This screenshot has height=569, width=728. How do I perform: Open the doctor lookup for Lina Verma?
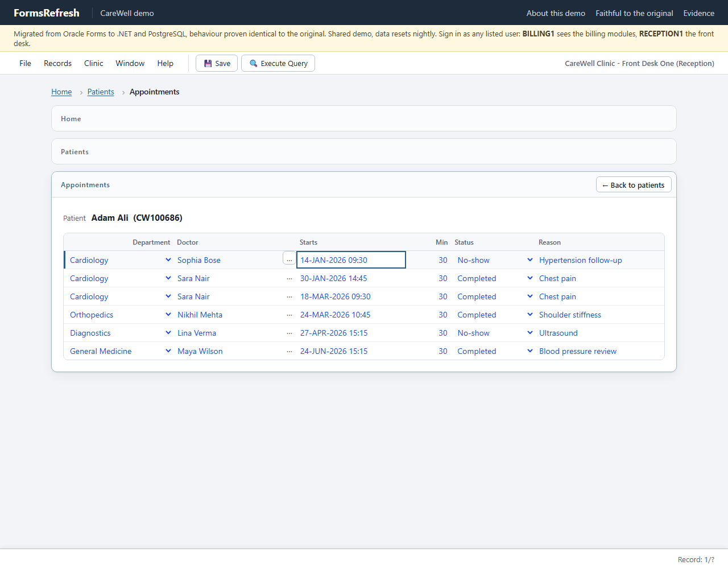pos(289,333)
